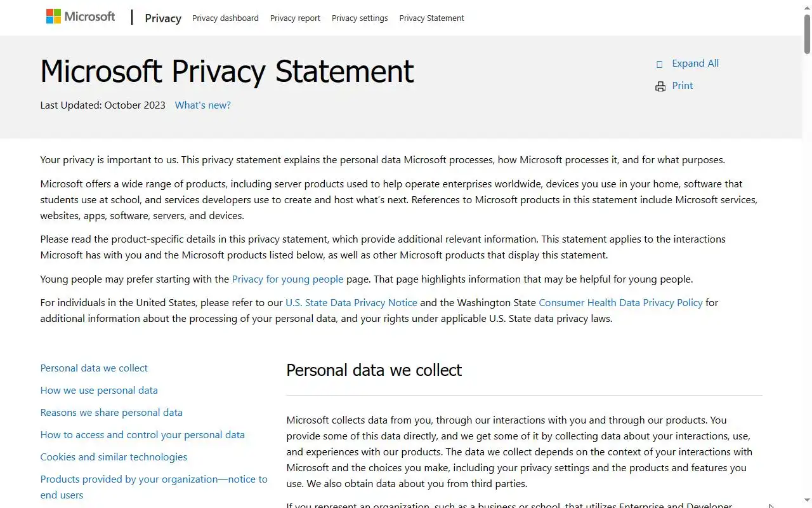The width and height of the screenshot is (812, 508).
Task: Click the Microsoft logo
Action: click(x=81, y=17)
